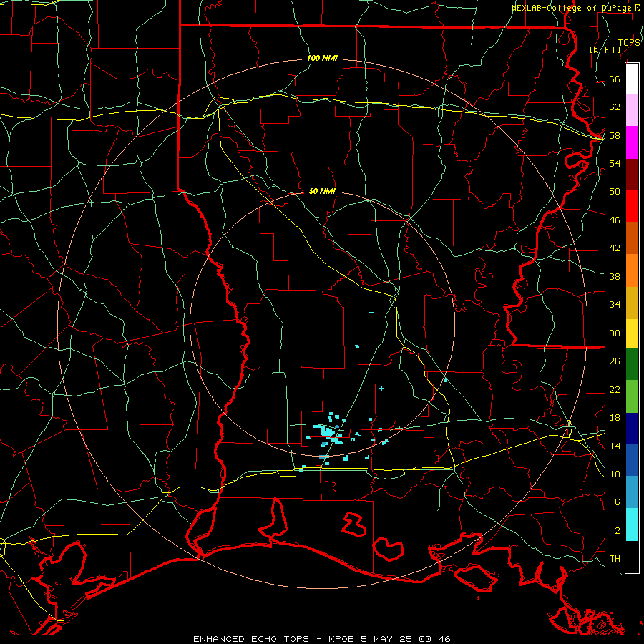The image size is (644, 644).
Task: Click the black TH legend swatch
Action: (x=632, y=557)
